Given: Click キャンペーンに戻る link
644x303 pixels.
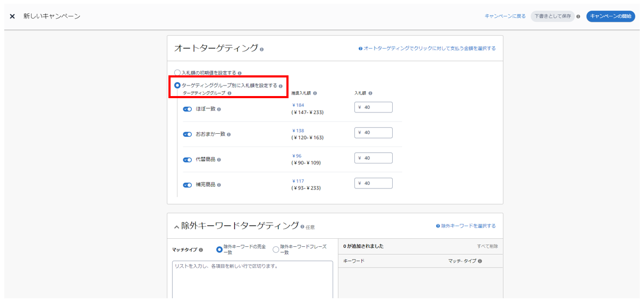Looking at the screenshot, I should (x=505, y=16).
